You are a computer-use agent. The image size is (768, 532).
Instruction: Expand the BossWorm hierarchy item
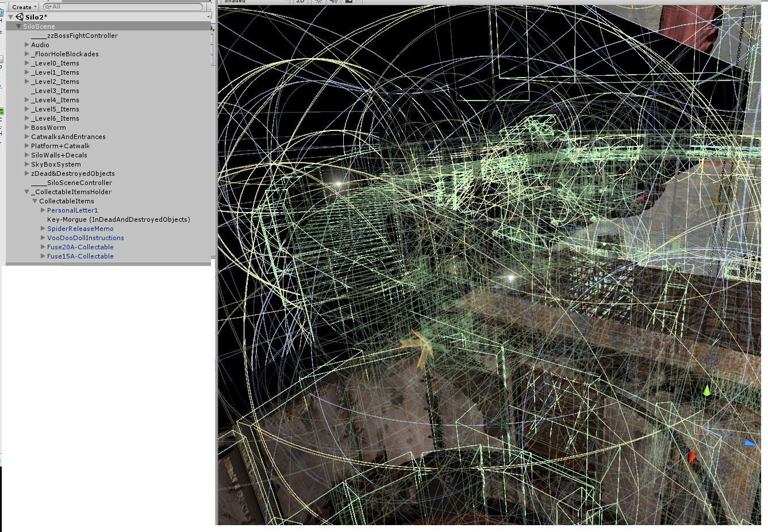tap(26, 127)
